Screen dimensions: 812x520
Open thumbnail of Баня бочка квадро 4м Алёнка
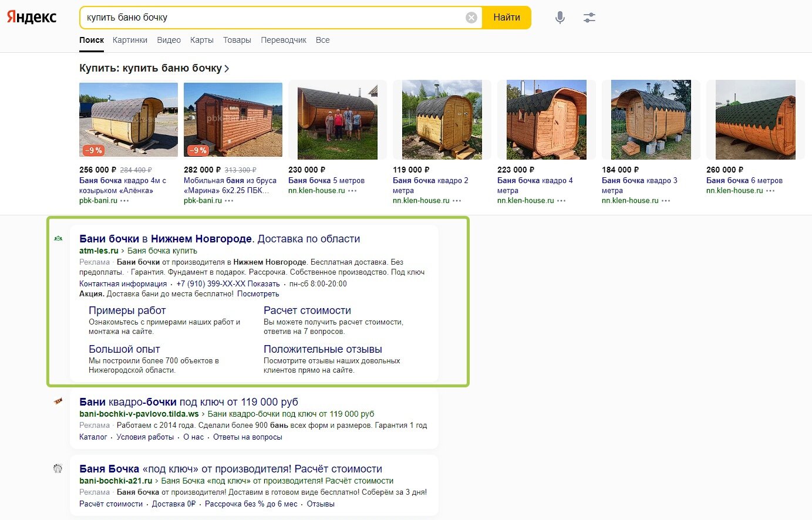[129, 120]
